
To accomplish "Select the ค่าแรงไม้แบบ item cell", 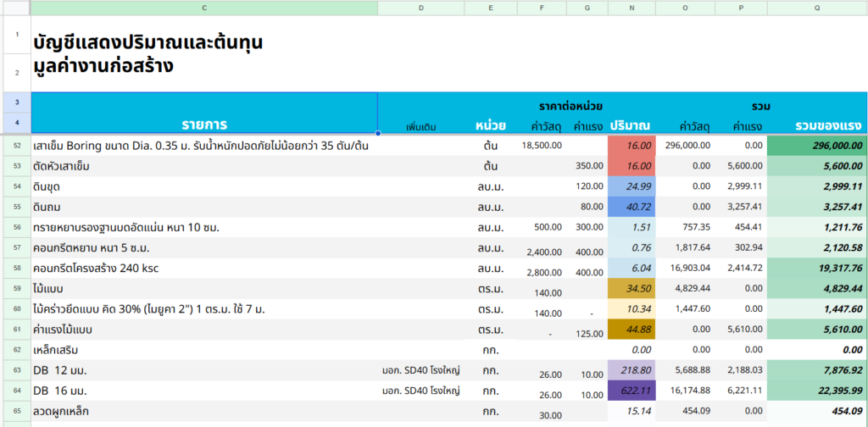I will 204,330.
